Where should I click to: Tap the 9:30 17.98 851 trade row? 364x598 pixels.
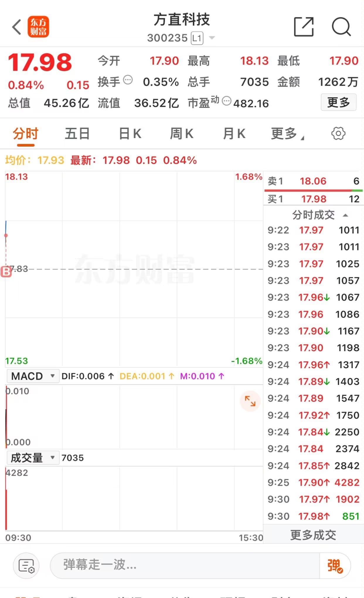[x=313, y=516]
